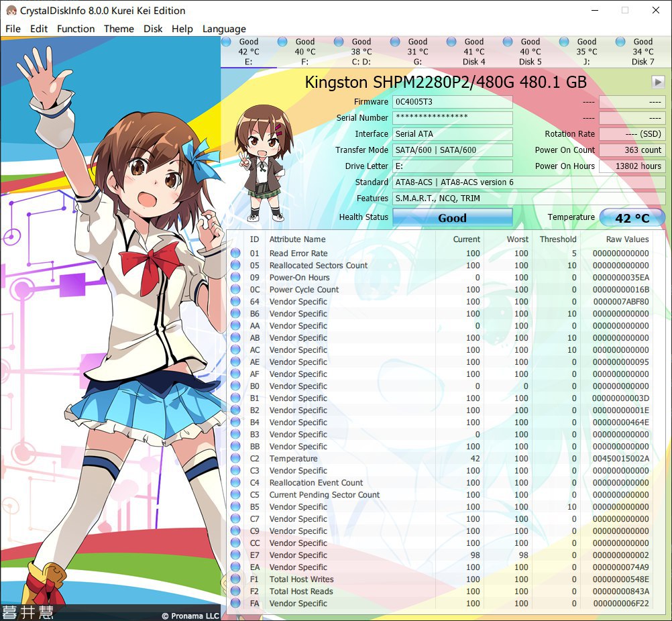Open the Function menu

click(x=76, y=29)
